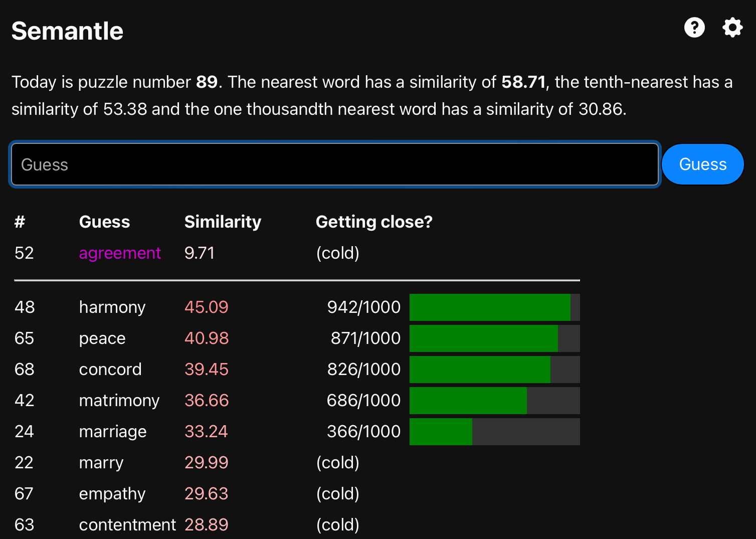Screen dimensions: 756x539
Task: Click the Guess text input field
Action: coord(335,164)
